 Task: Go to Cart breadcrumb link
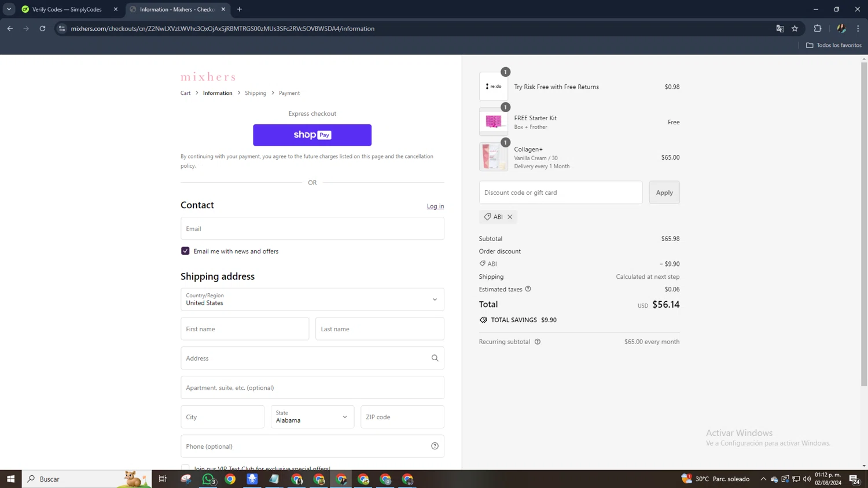(x=185, y=93)
